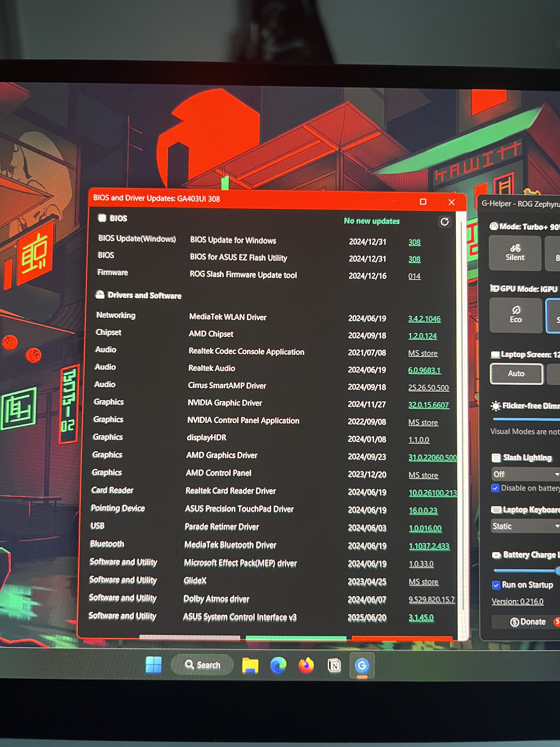The image size is (560, 747).
Task: Open BIOS Update for Windows 308 link
Action: [414, 242]
